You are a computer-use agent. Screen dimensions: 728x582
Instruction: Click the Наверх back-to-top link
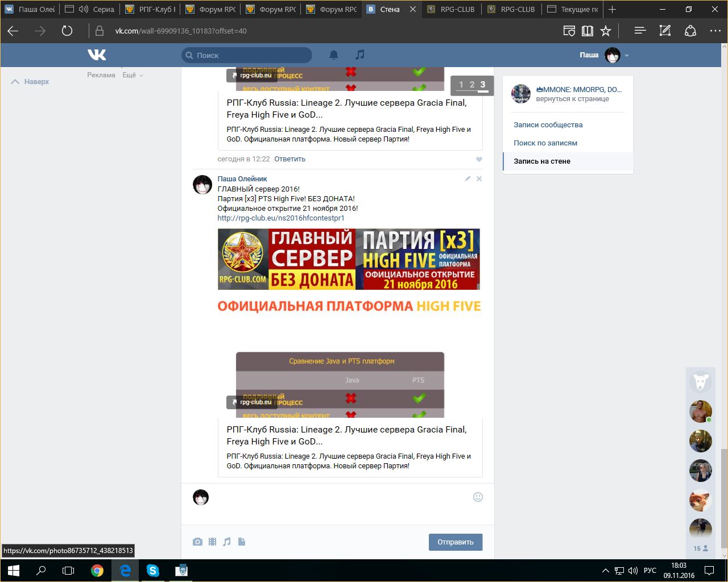pyautogui.click(x=31, y=82)
